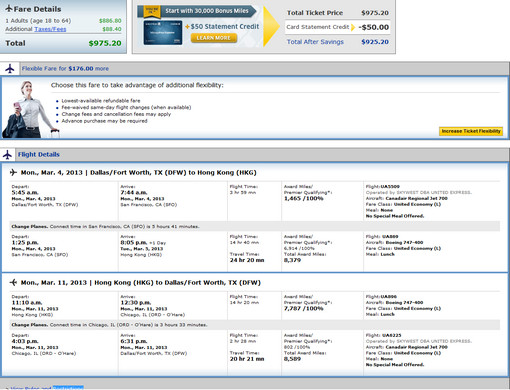The image size is (510, 390).
Task: Open Flexible Fare for $176.00 more link
Action: (x=65, y=68)
